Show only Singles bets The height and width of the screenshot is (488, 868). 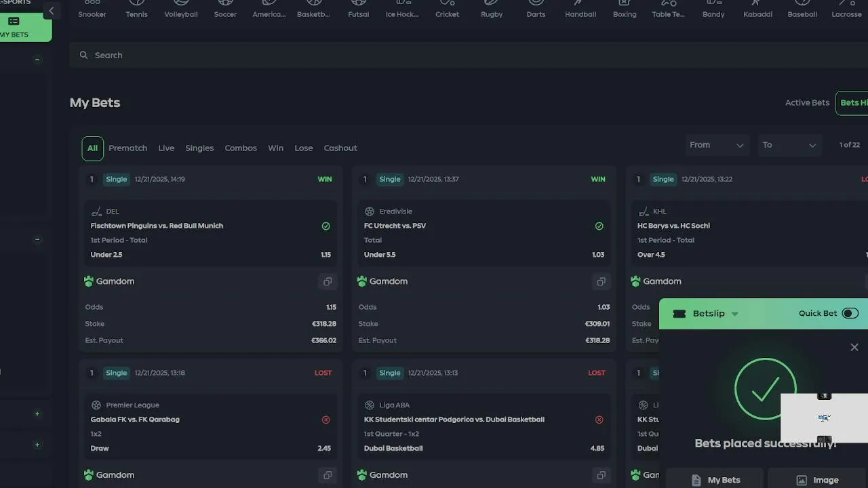[x=199, y=148]
